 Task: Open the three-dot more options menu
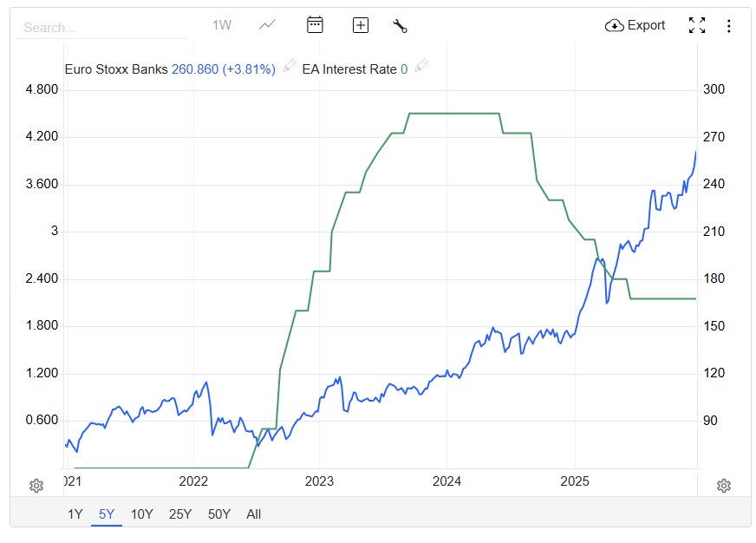click(728, 25)
